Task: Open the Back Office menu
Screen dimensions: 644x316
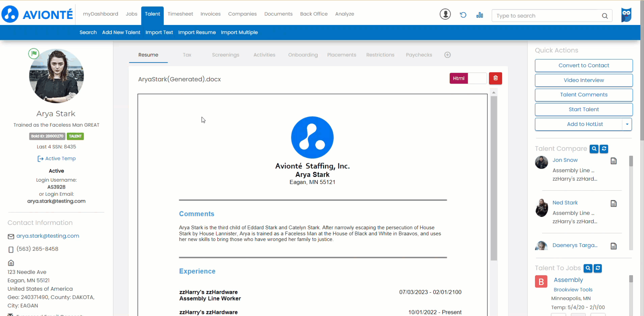Action: (314, 14)
